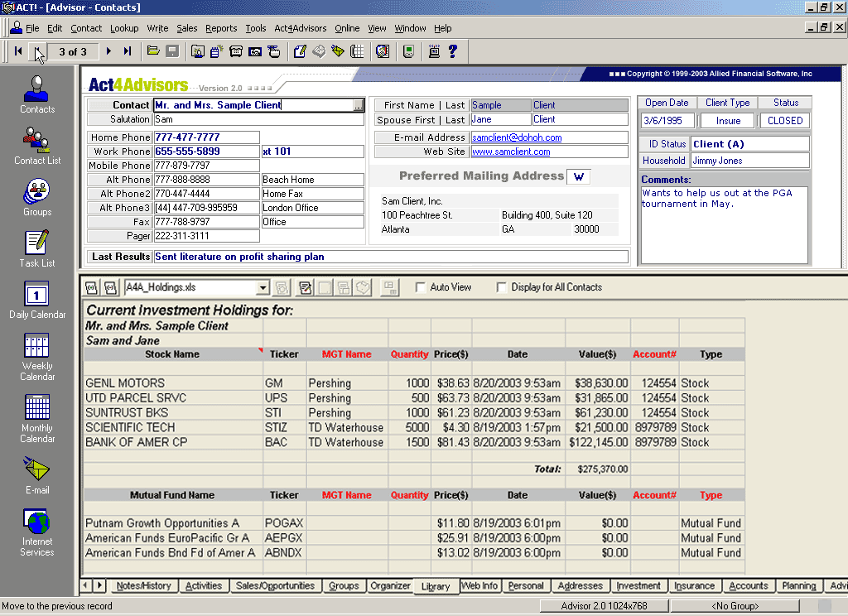Screen dimensions: 848x616
Task: Select the GENL MOTORS stock cell
Action: 173,383
